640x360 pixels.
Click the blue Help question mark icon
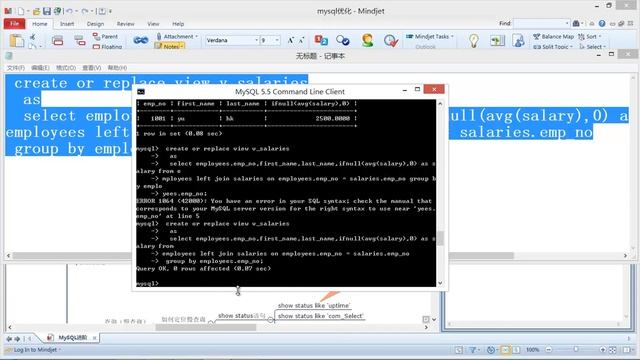pos(602,24)
